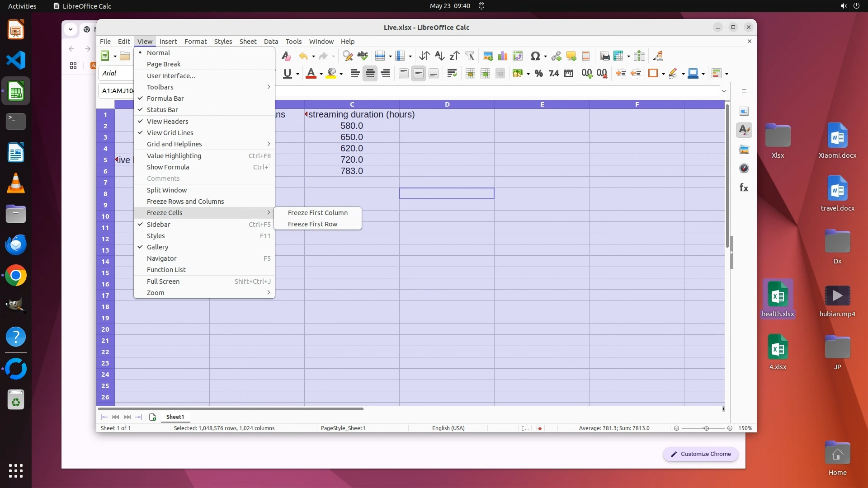The height and width of the screenshot is (488, 868).
Task: Click the Format as Percent icon
Action: click(x=538, y=74)
